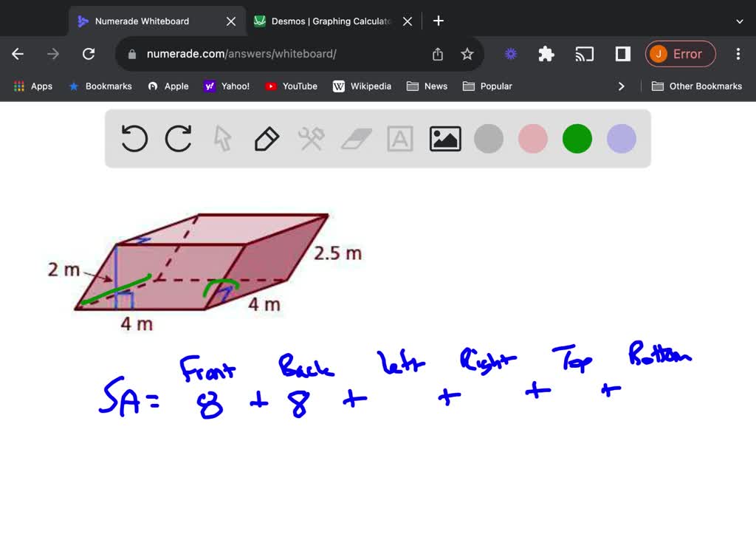This screenshot has width=756, height=548.
Task: Open the three-dot Chrome menu
Action: tap(738, 53)
